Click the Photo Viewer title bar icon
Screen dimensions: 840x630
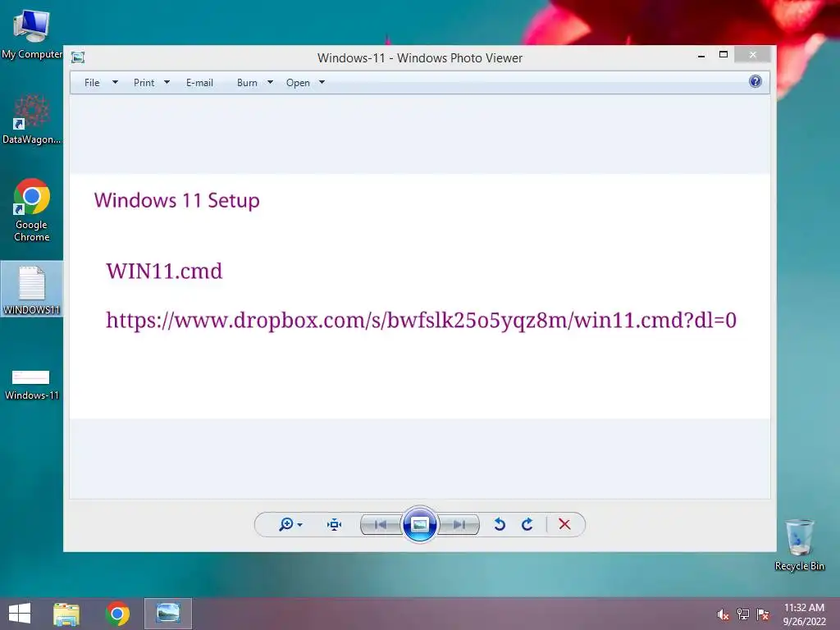point(78,57)
